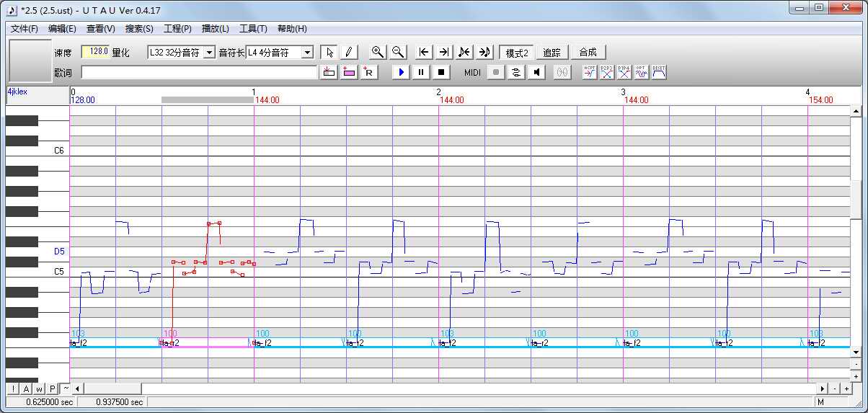
Task: Click the MIDI settings icon next to record
Action: coord(515,72)
